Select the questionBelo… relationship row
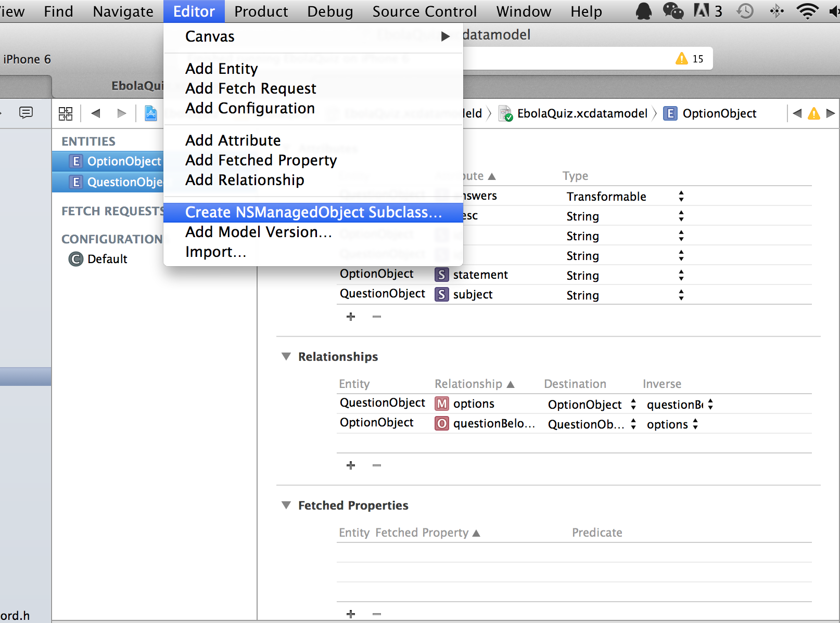 pyautogui.click(x=574, y=423)
